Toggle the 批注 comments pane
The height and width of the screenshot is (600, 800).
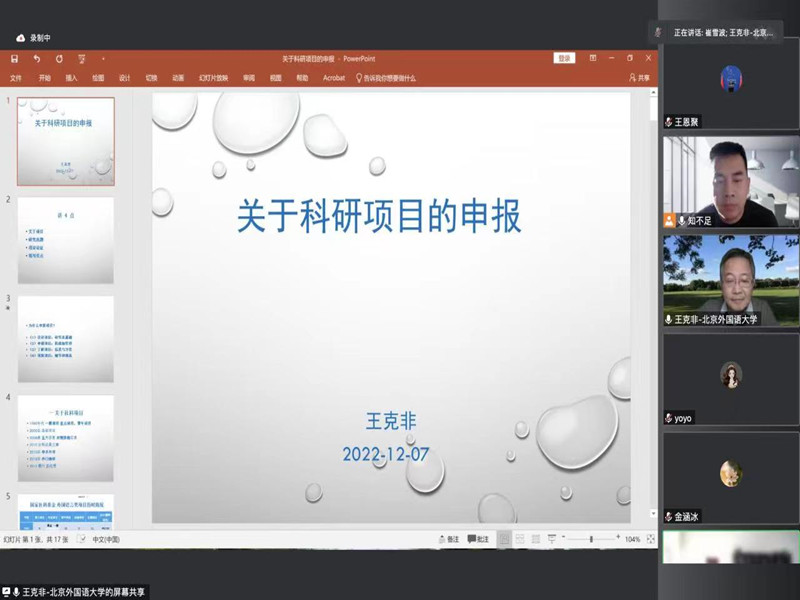477,539
